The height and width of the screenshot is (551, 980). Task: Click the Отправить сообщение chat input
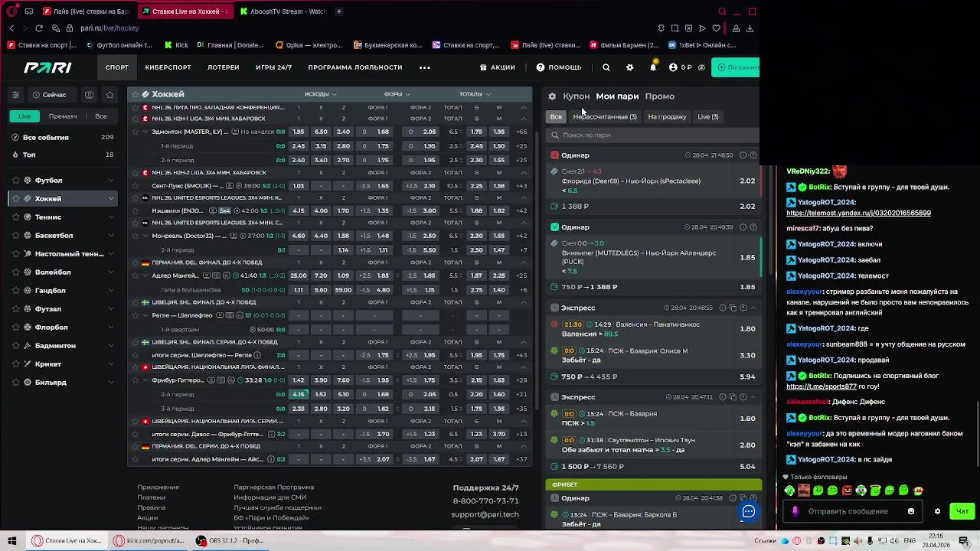coord(852,511)
